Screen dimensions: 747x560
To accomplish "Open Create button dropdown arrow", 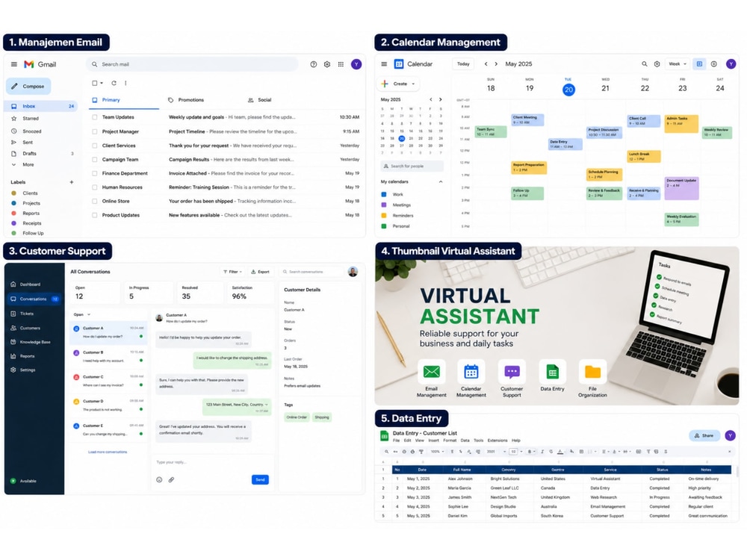I will [x=413, y=84].
